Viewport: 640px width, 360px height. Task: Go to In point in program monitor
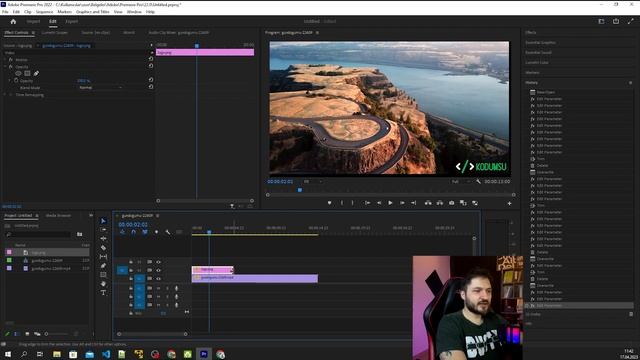367,203
